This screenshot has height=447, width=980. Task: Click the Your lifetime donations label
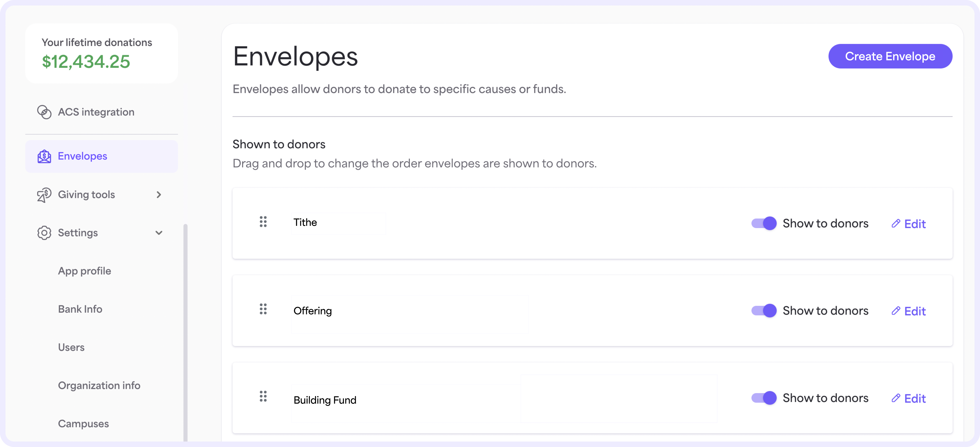tap(97, 42)
